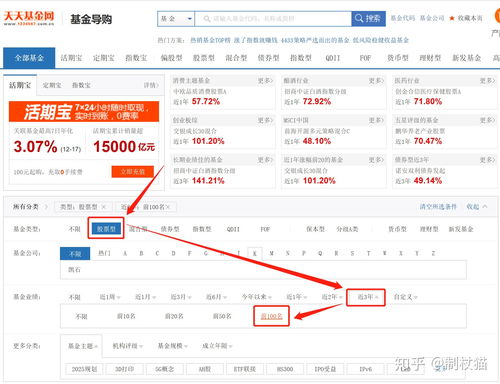This screenshot has height=384, width=500.
Task: Select company letter Z filter
Action: pyautogui.click(x=433, y=253)
